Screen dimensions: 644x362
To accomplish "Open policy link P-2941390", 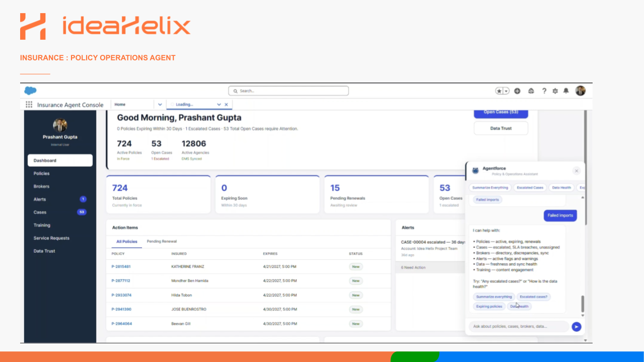I will pos(121,309).
